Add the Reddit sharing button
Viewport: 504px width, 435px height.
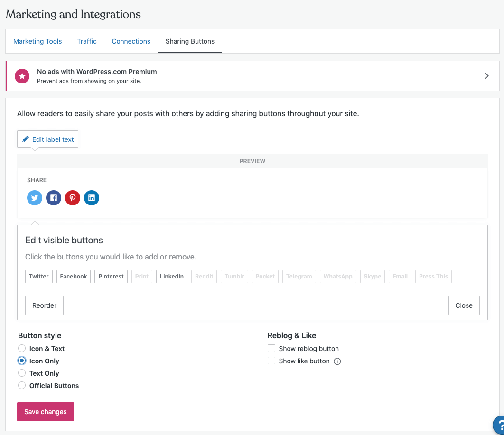(204, 277)
